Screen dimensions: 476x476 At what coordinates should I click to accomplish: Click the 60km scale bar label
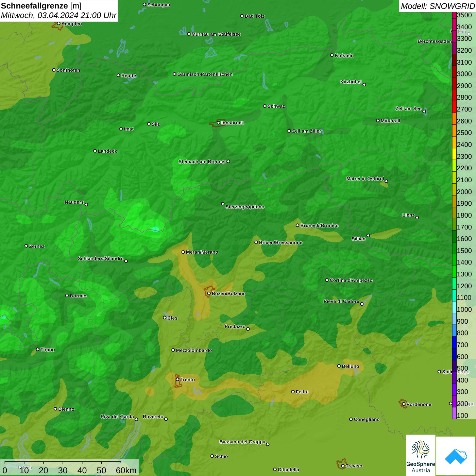tap(126, 470)
